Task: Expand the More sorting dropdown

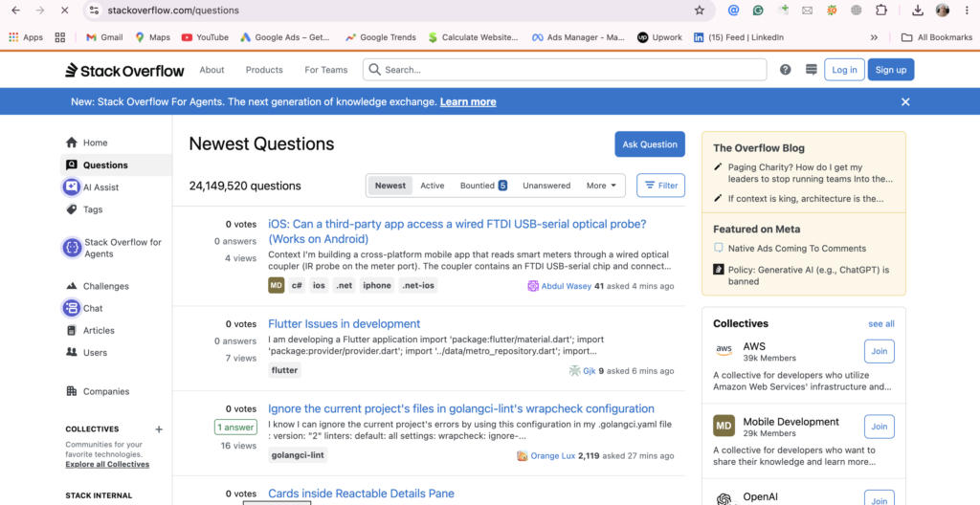Action: point(601,186)
